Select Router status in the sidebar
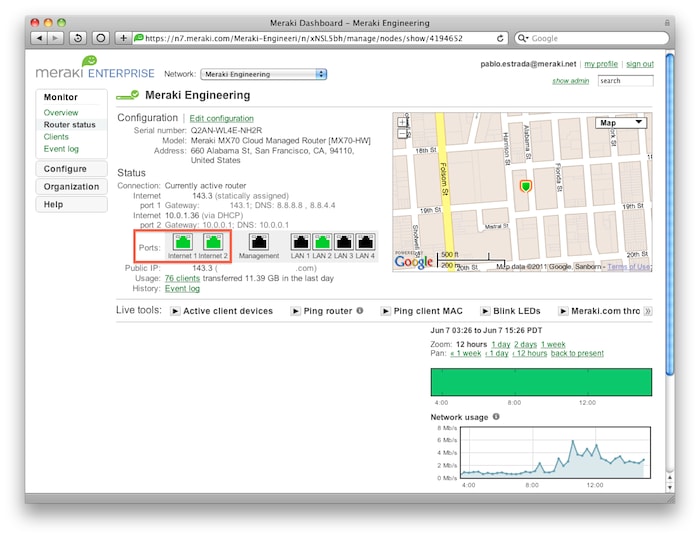 [71, 125]
